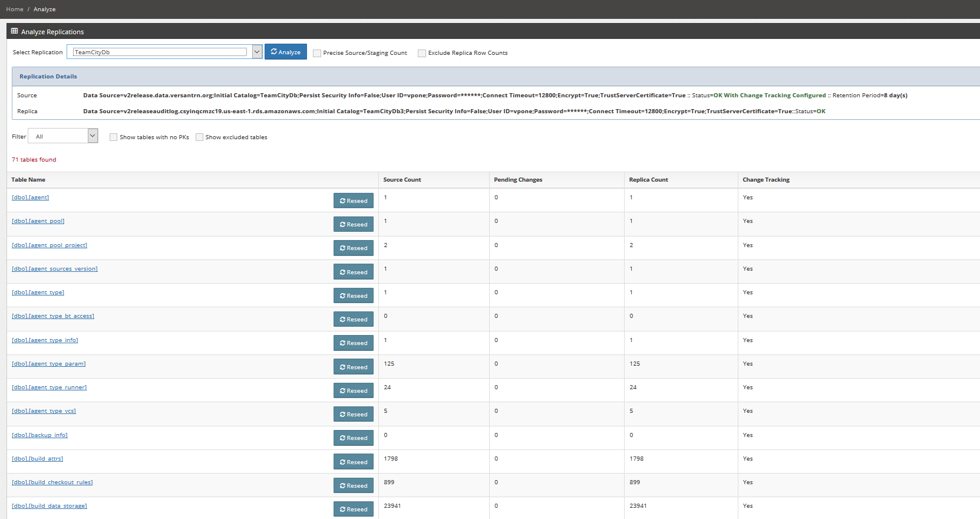Screen dimensions: 980x519
Task: Enable Precise Source/Staging Count checkbox
Action: [317, 53]
